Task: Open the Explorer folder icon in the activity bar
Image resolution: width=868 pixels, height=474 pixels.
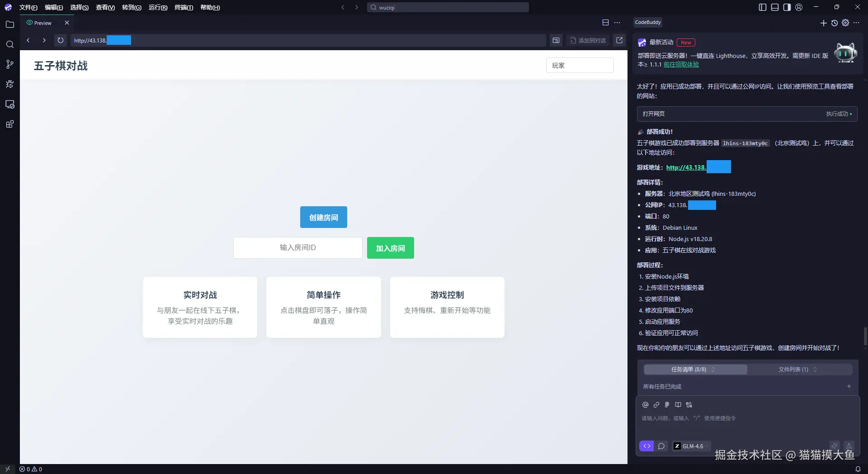Action: 10,24
